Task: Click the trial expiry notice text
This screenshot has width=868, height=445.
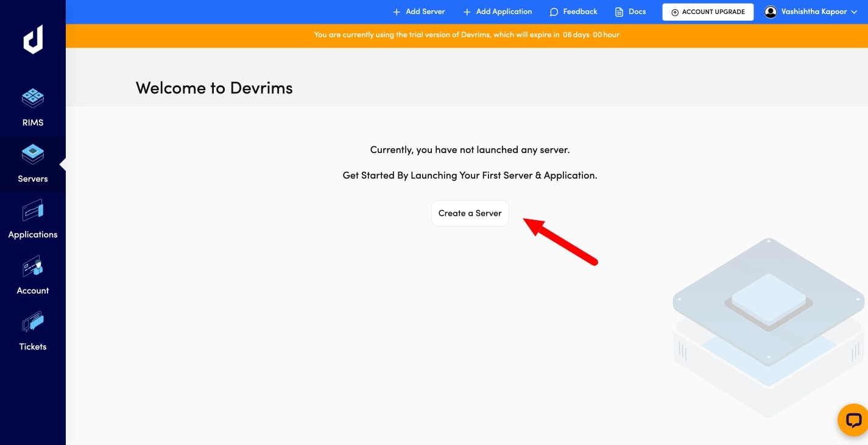Action: tap(467, 35)
